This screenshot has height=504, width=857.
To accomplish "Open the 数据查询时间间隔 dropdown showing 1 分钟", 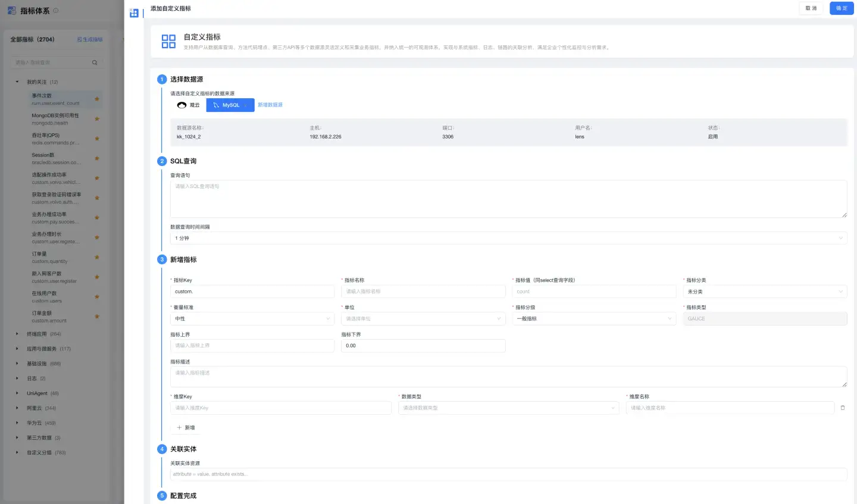I will [508, 238].
